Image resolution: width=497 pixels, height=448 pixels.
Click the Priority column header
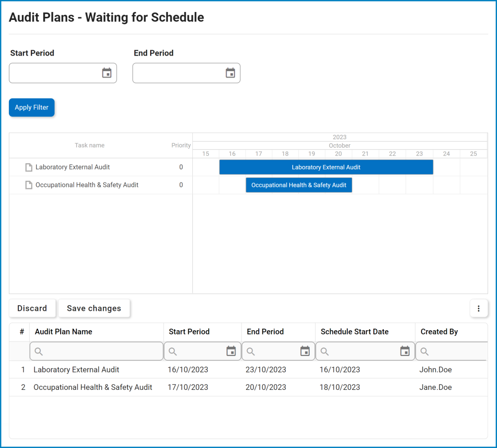(x=181, y=145)
